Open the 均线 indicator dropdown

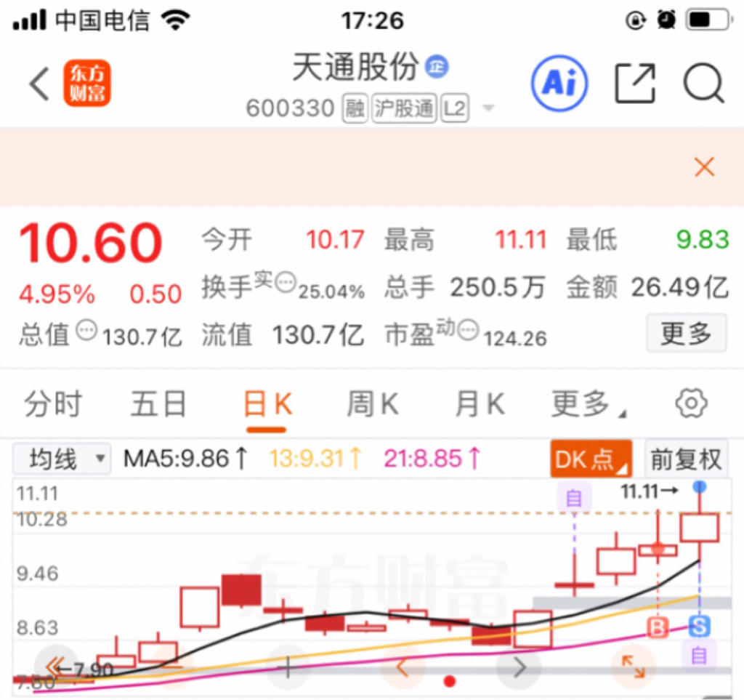pos(62,459)
